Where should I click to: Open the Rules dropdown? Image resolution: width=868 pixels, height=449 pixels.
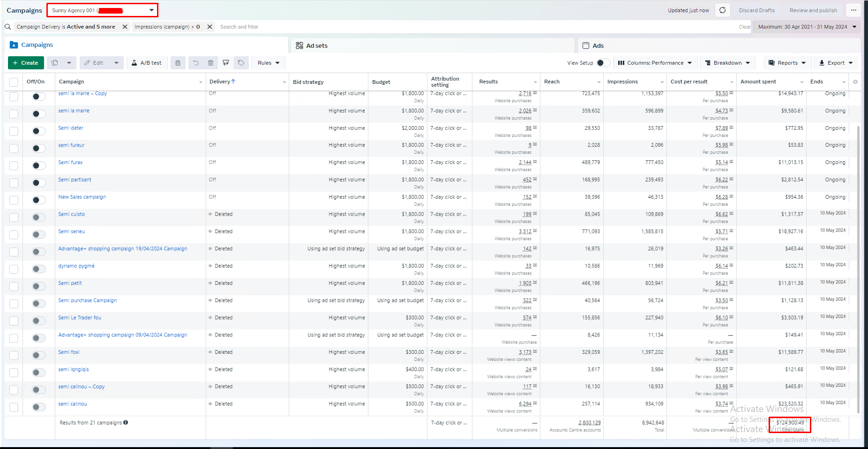(269, 63)
